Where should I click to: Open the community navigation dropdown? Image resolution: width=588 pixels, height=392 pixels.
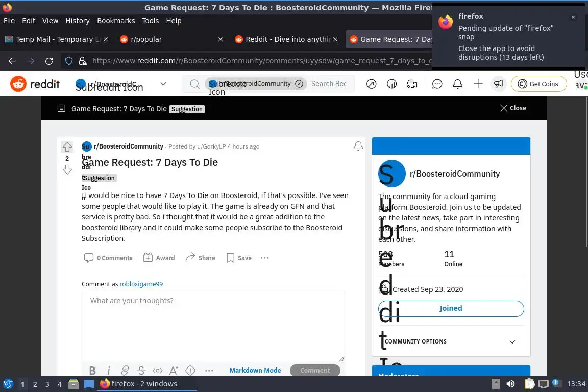click(x=163, y=84)
